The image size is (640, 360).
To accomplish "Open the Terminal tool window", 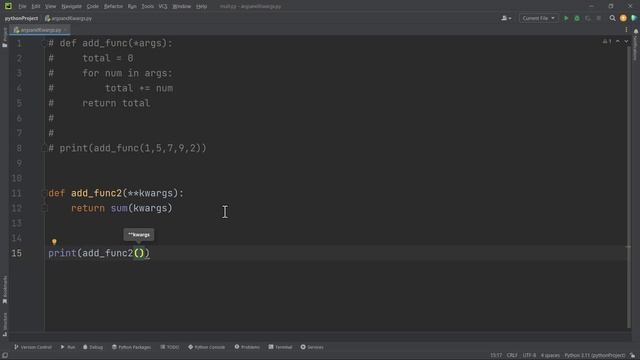I will tap(280, 347).
